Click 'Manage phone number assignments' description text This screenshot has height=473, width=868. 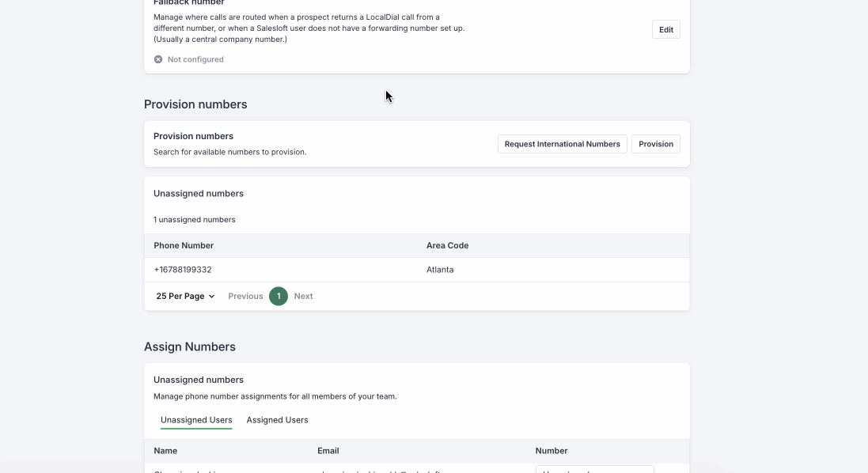coord(275,396)
